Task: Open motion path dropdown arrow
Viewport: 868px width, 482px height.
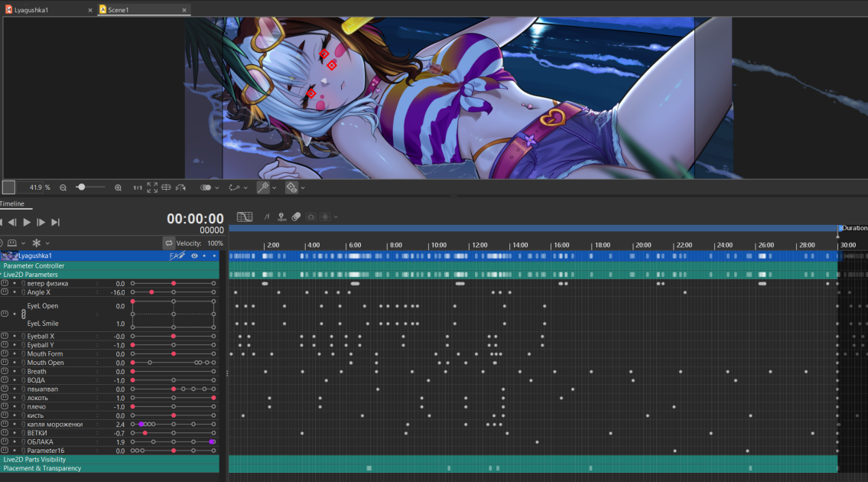Action: point(245,187)
